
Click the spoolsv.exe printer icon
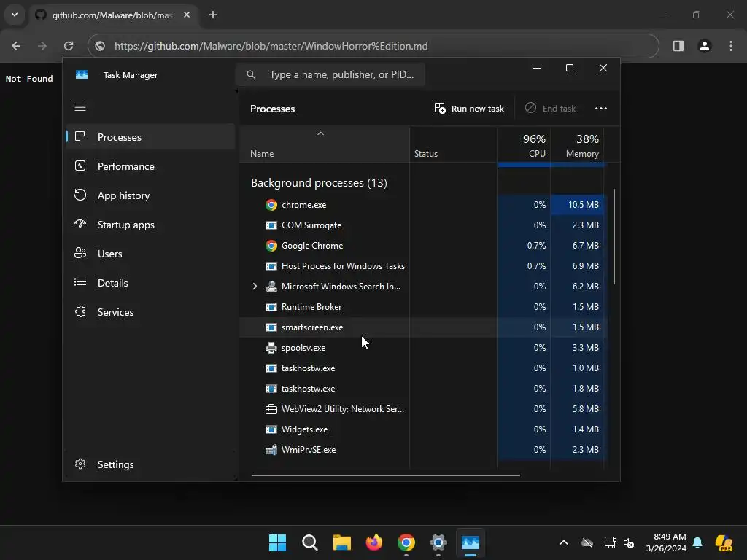pyautogui.click(x=271, y=348)
